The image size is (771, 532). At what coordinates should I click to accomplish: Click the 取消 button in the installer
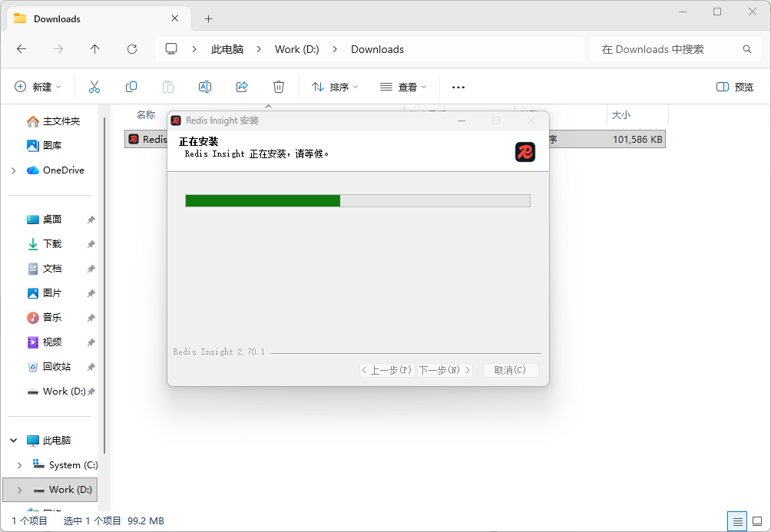pyautogui.click(x=510, y=369)
